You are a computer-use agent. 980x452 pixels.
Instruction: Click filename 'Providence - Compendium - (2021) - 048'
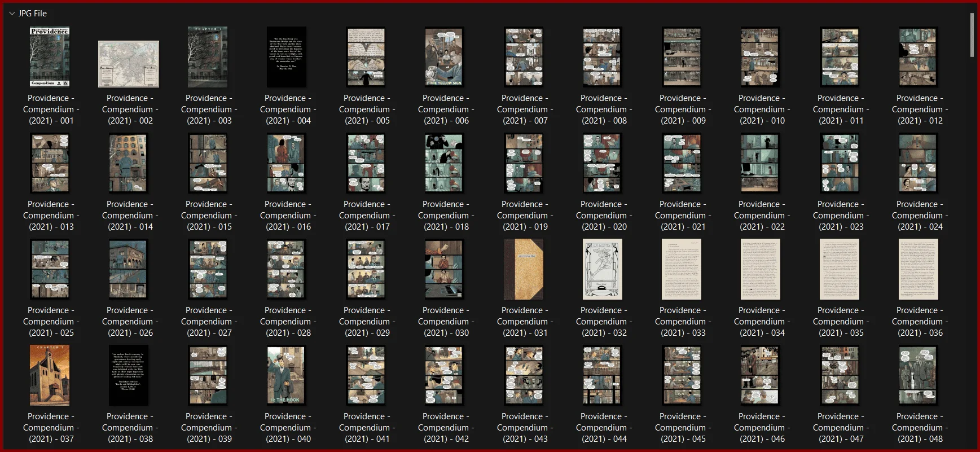coord(920,428)
